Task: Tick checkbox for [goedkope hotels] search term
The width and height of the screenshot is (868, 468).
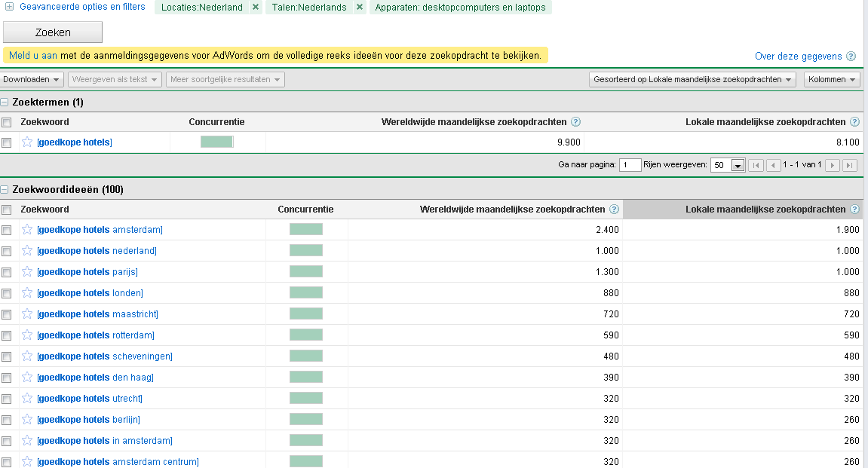Action: pyautogui.click(x=7, y=142)
